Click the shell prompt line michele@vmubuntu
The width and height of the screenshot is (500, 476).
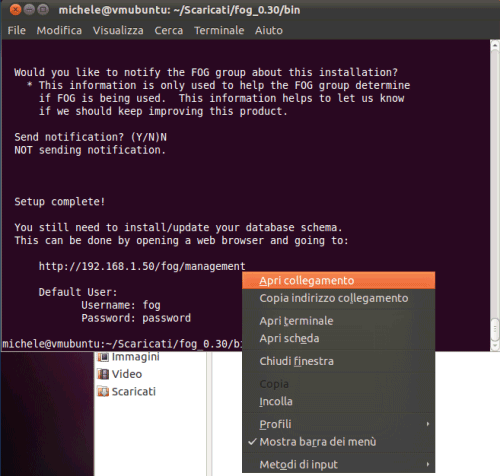click(122, 344)
